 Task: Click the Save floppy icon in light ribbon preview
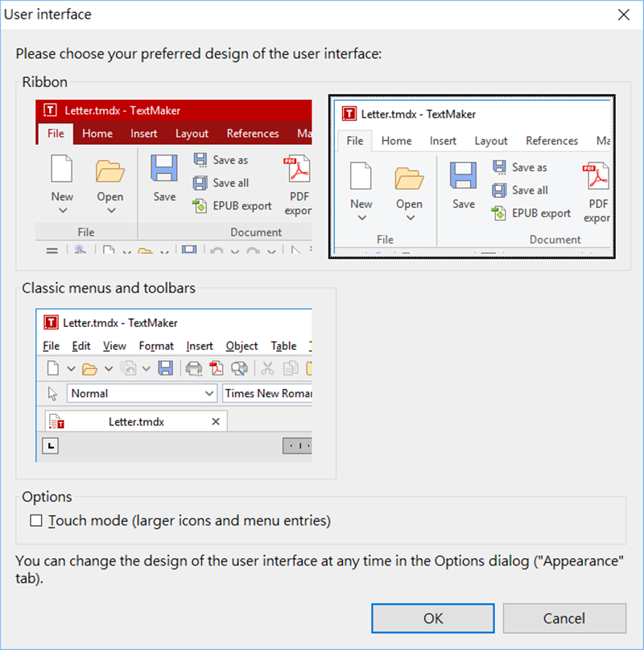(x=464, y=176)
